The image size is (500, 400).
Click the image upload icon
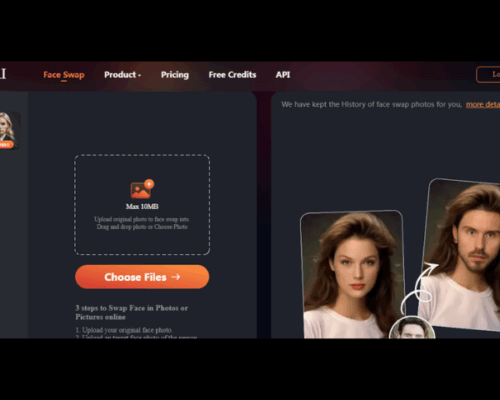tap(142, 189)
